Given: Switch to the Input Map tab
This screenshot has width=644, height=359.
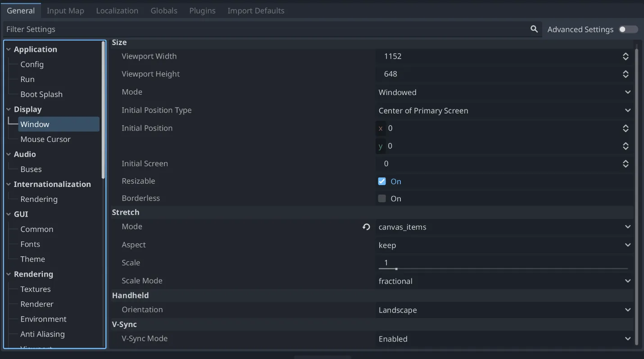Looking at the screenshot, I should (65, 11).
